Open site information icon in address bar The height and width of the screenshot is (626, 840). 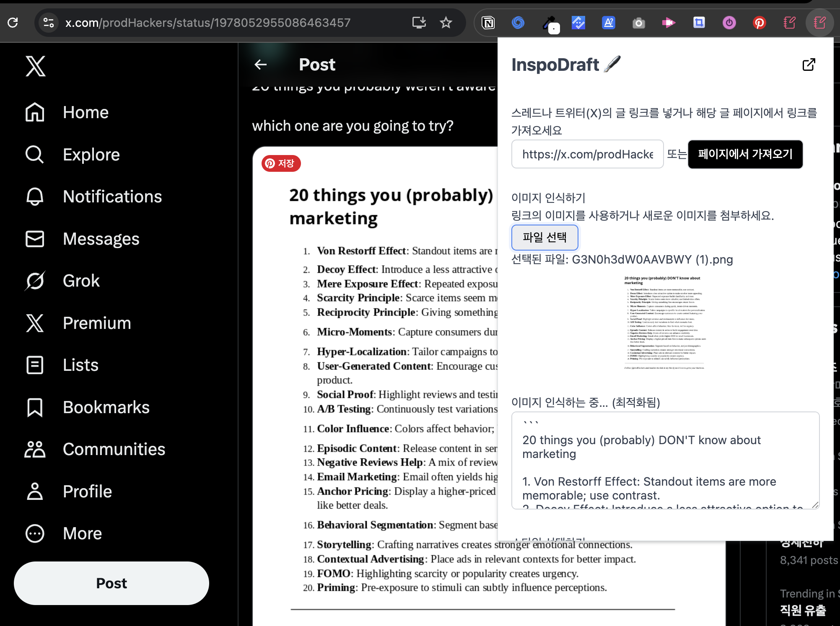49,23
